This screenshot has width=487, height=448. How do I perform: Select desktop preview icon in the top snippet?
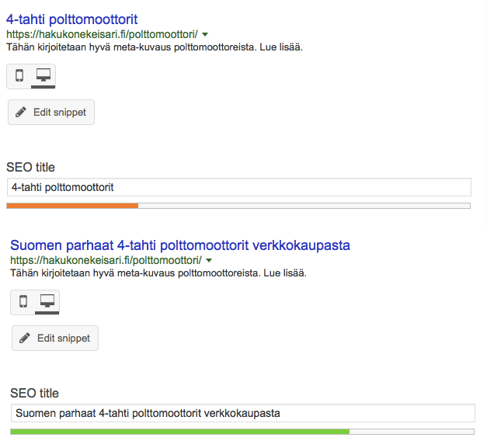click(43, 76)
